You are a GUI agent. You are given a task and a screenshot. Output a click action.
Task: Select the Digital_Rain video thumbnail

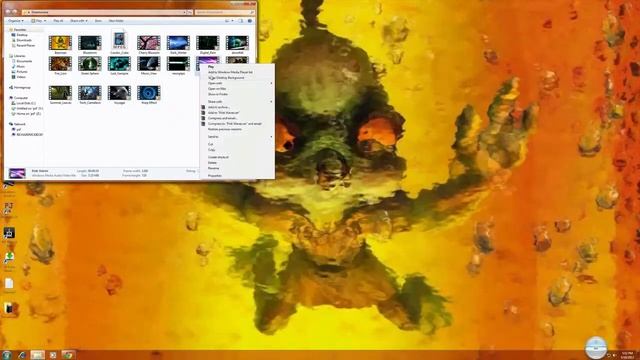207,43
